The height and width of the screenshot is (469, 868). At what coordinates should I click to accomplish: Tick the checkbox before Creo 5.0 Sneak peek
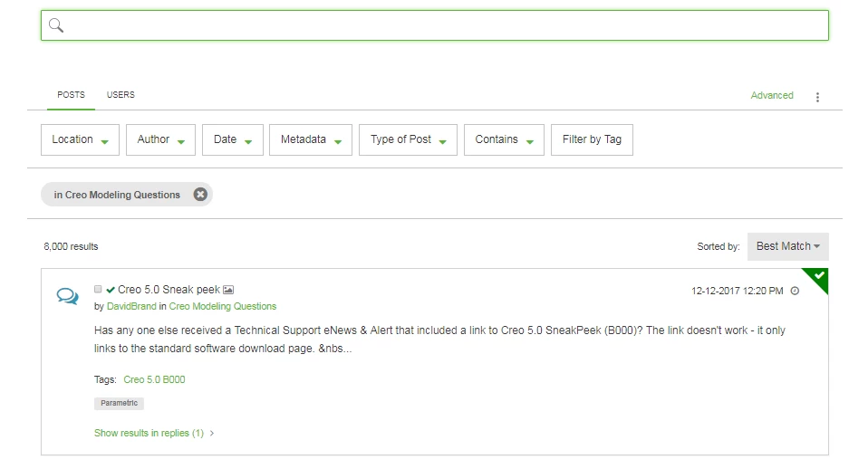(98, 289)
